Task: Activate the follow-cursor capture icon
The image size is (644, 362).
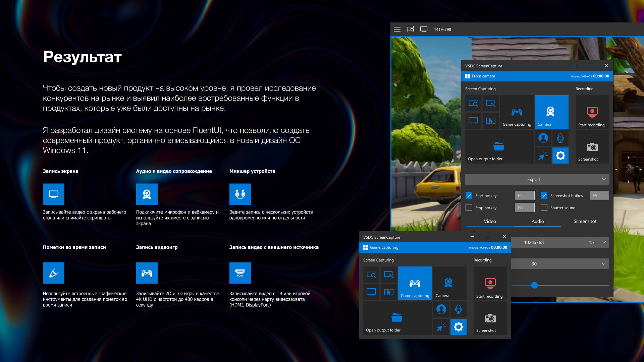Action: (x=491, y=121)
